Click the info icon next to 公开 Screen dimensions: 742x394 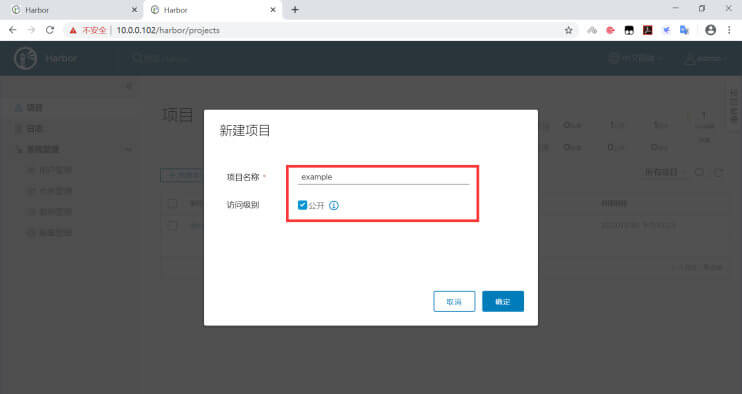click(x=334, y=205)
